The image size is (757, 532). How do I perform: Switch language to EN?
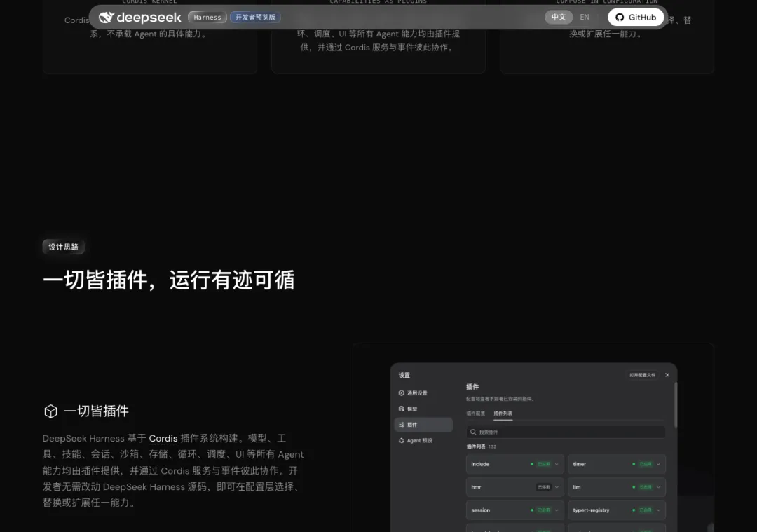[x=585, y=18]
